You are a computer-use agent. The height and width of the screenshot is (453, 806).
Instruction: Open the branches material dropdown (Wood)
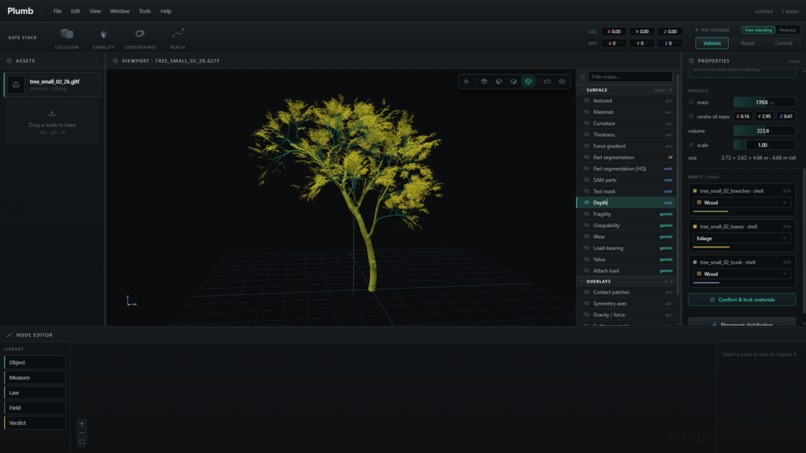(742, 203)
